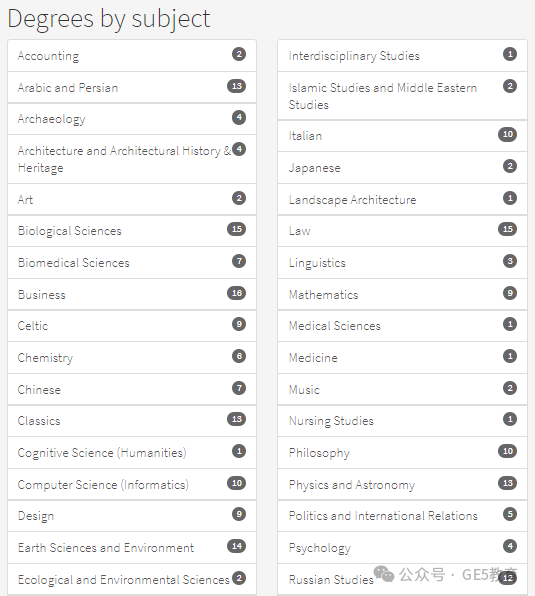Open the Interdisciplinary Studies entry
The height and width of the screenshot is (596, 535).
[x=402, y=56]
